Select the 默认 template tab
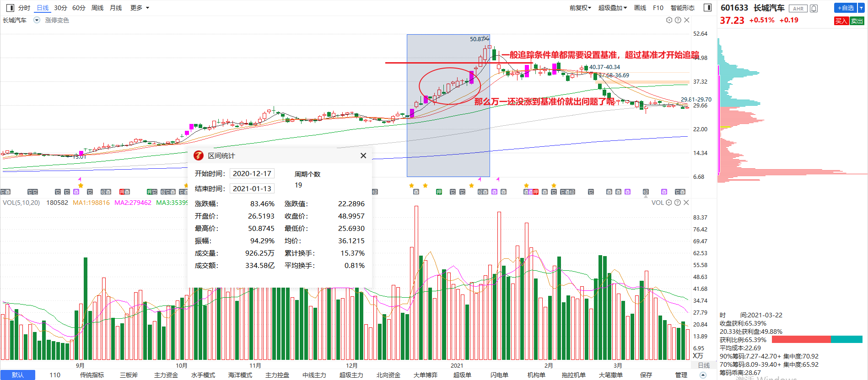Viewport: 868px width, 380px height. (18, 375)
